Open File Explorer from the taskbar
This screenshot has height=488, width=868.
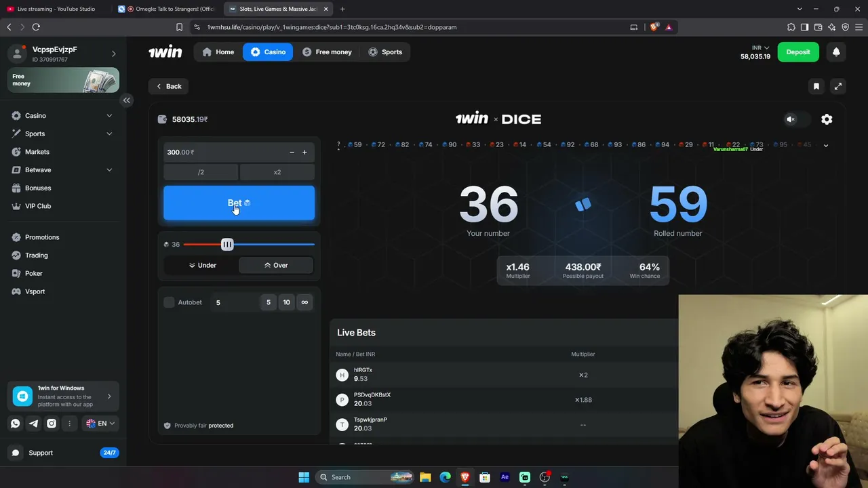click(x=425, y=477)
